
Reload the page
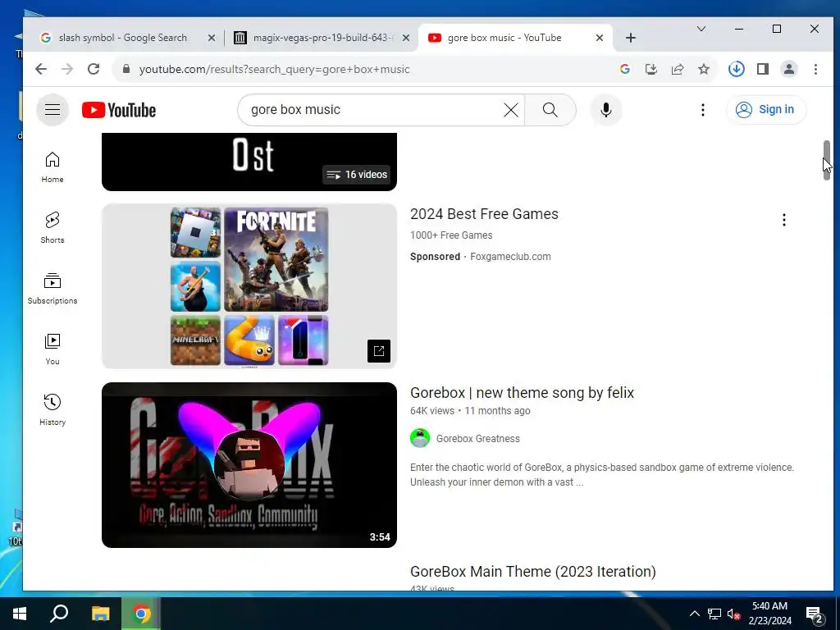click(x=94, y=69)
